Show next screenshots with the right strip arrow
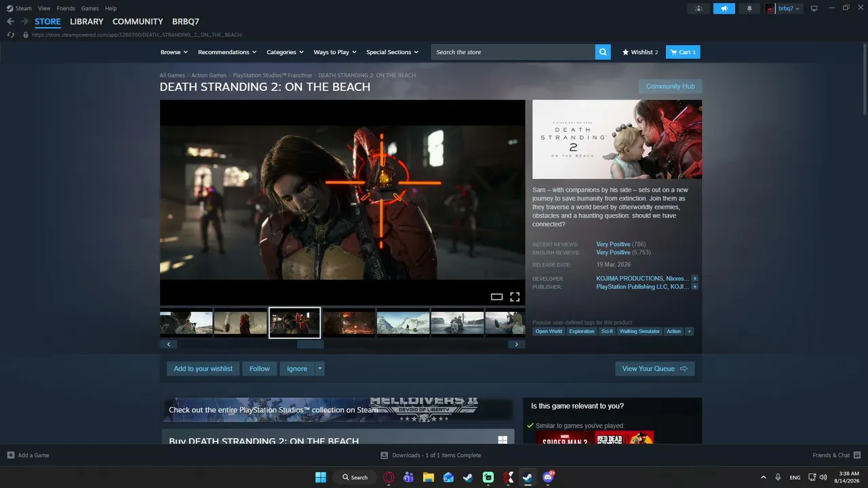Screen dimensions: 868x488 (x=516, y=344)
